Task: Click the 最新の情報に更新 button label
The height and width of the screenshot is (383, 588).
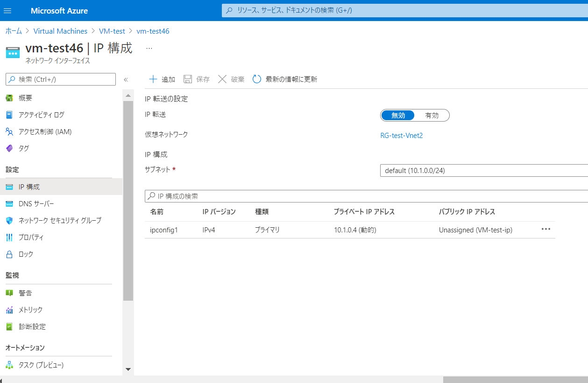Action: (291, 79)
